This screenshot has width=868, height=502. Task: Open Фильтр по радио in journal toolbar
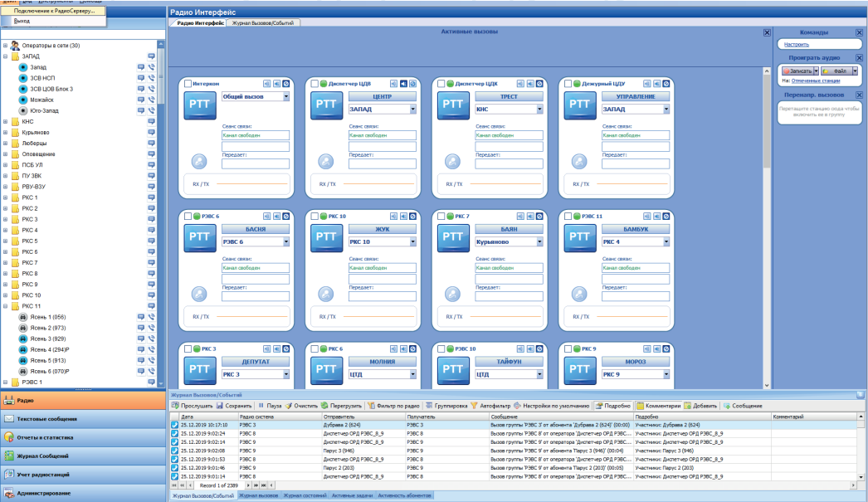click(393, 406)
